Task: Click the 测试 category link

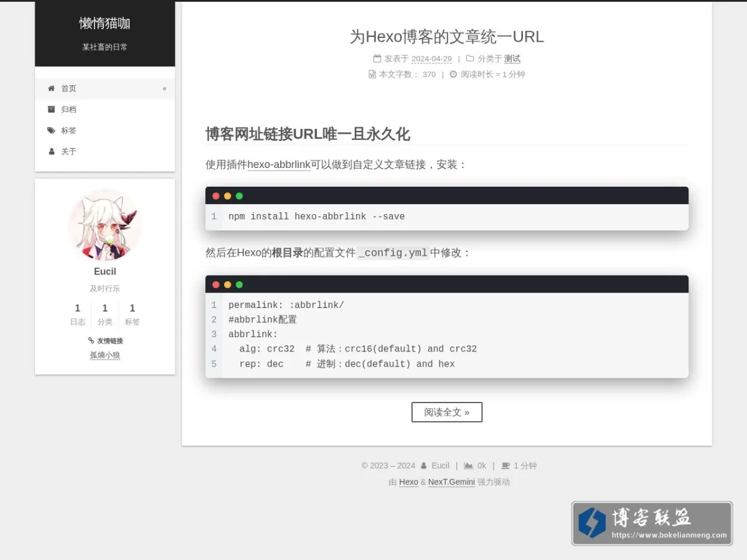Action: coord(512,58)
